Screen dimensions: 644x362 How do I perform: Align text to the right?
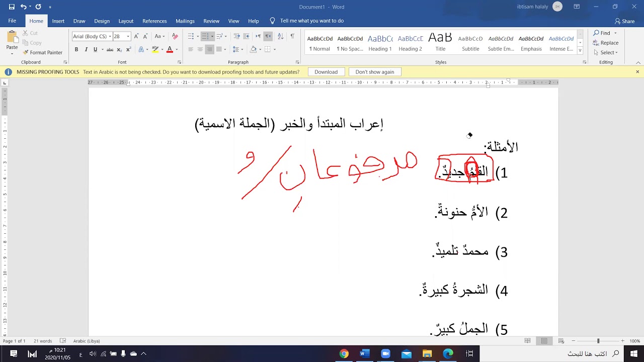pos(210,49)
